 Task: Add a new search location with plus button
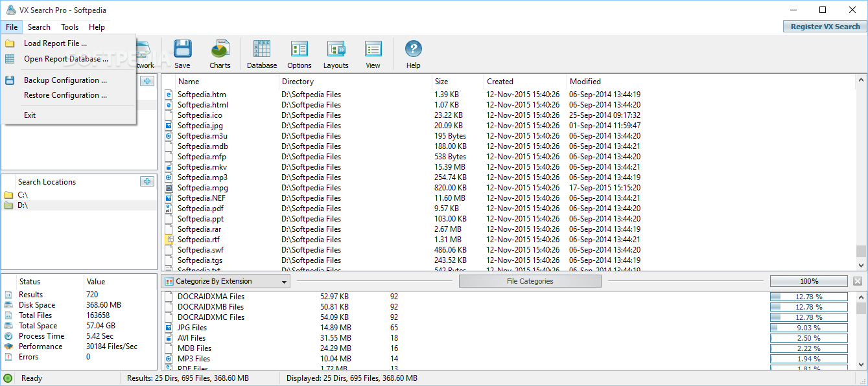[x=147, y=181]
